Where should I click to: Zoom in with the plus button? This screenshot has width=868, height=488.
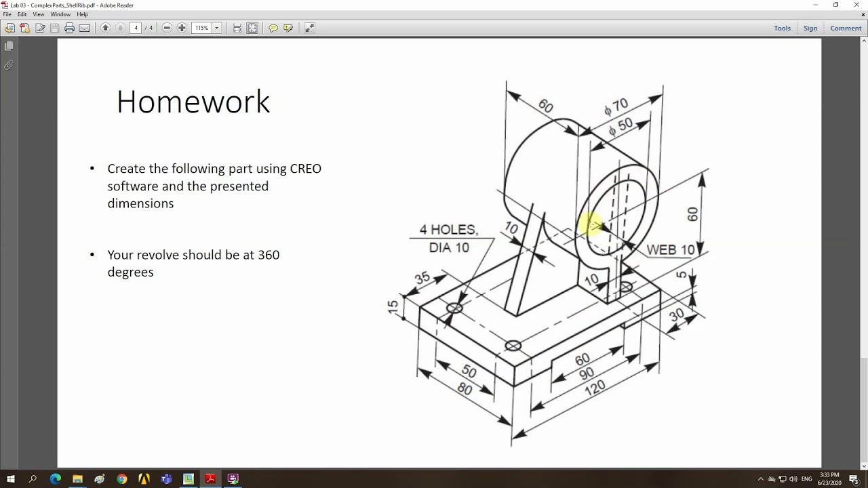182,28
